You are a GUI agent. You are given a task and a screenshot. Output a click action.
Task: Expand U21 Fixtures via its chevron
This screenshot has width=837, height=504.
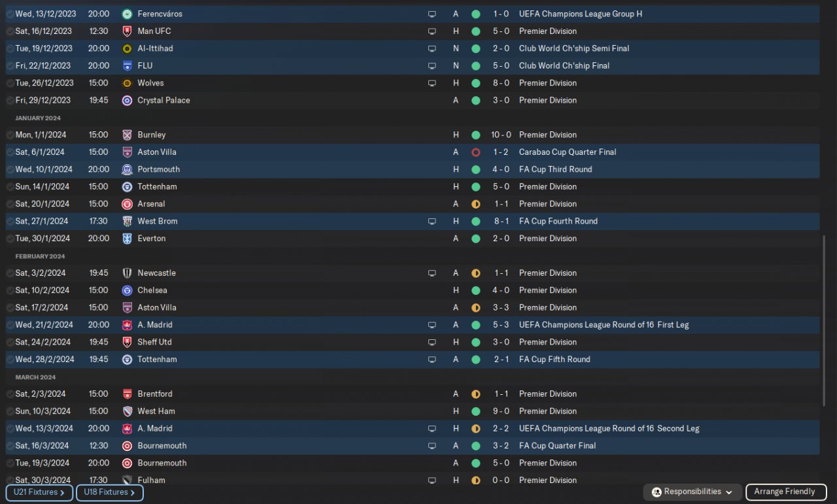pyautogui.click(x=62, y=493)
